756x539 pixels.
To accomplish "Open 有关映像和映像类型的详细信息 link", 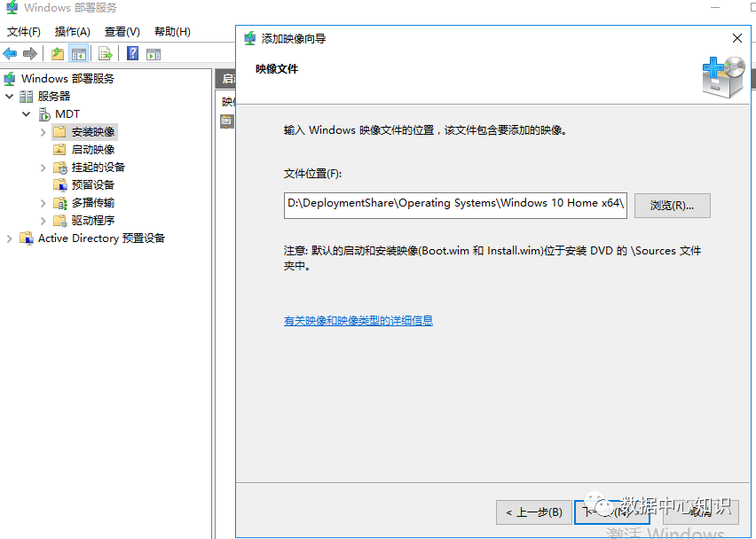I will coord(358,320).
